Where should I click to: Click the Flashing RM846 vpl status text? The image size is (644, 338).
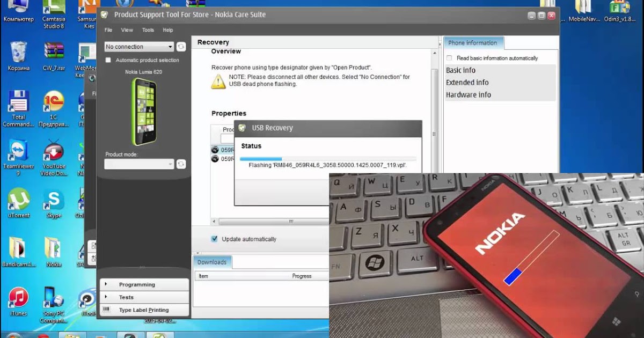point(328,165)
